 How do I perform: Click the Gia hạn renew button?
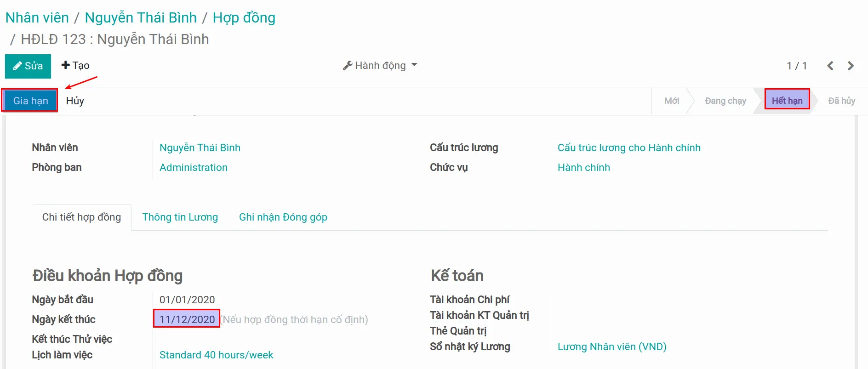tap(30, 101)
